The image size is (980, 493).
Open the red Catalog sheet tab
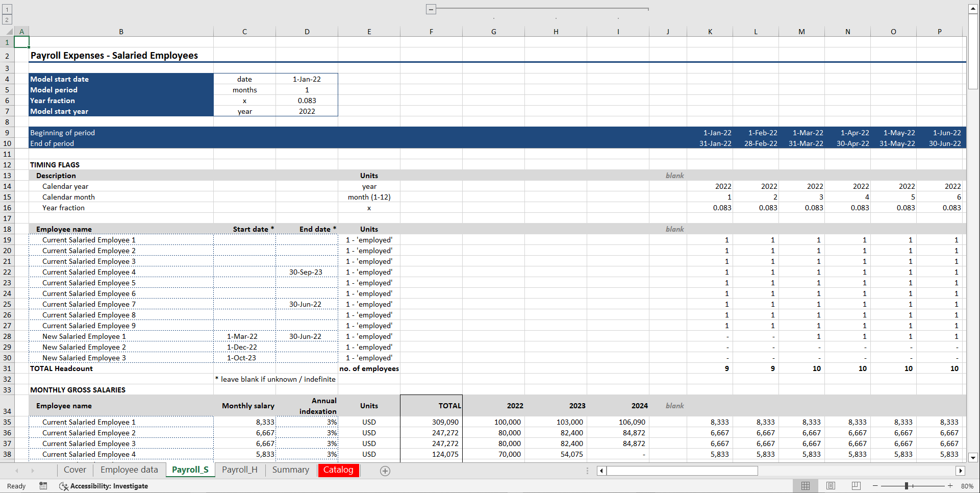pos(338,471)
